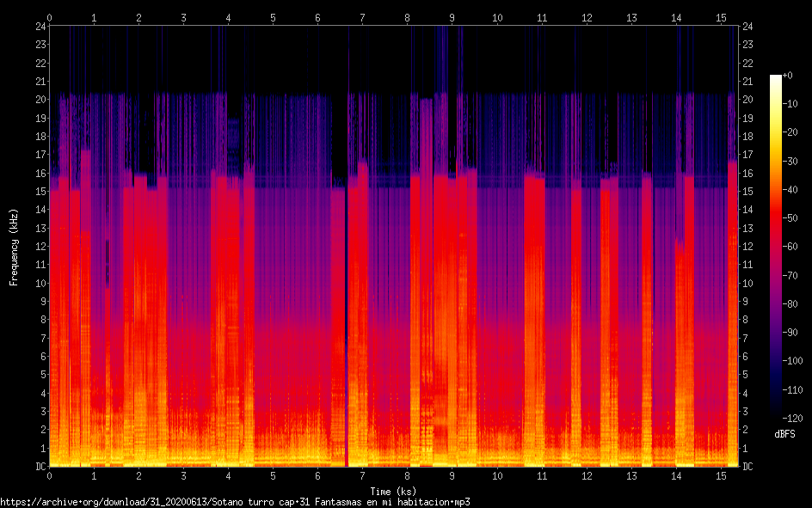Click "DC" on the left frequency axis
Image resolution: width=812 pixels, height=508 pixels.
tap(41, 467)
